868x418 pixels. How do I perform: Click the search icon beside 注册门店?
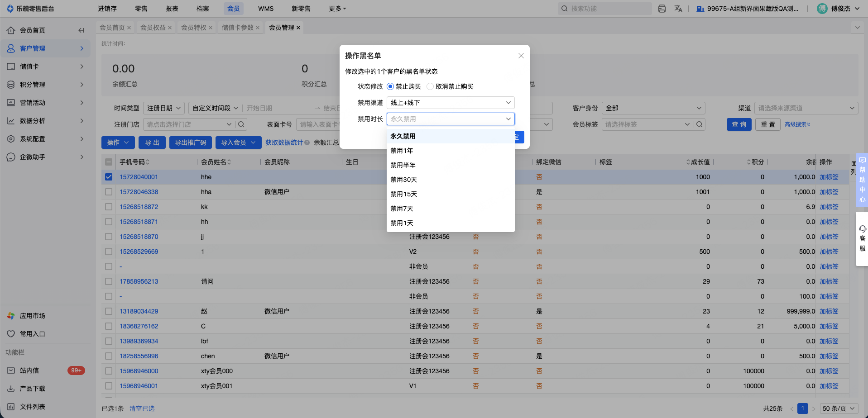[242, 124]
